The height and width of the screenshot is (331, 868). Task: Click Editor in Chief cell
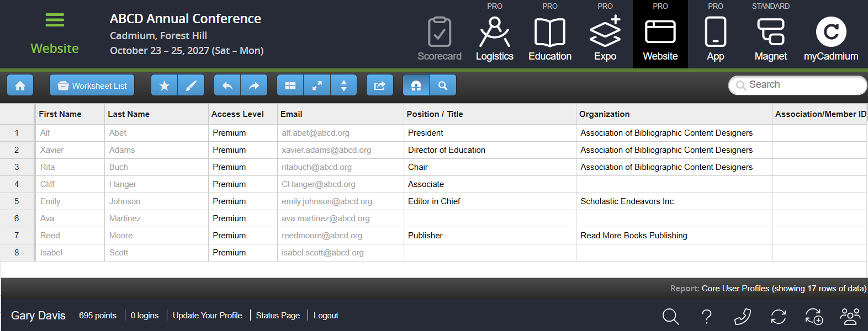coord(490,201)
